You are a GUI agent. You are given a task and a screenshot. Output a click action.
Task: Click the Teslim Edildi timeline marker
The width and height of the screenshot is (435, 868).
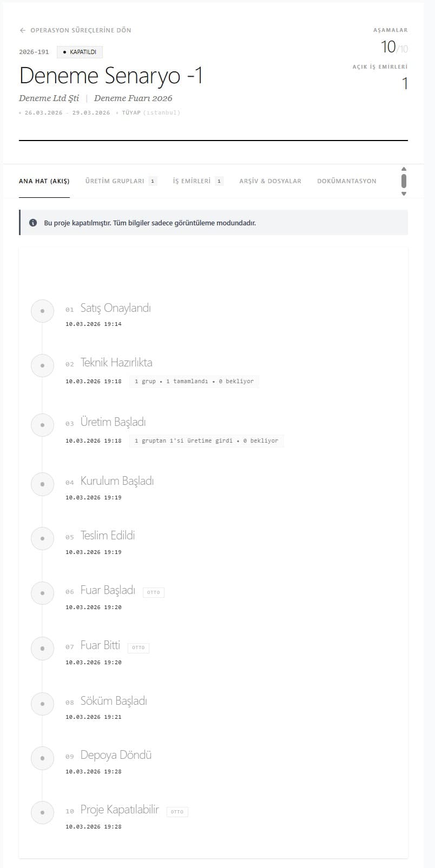(x=42, y=538)
